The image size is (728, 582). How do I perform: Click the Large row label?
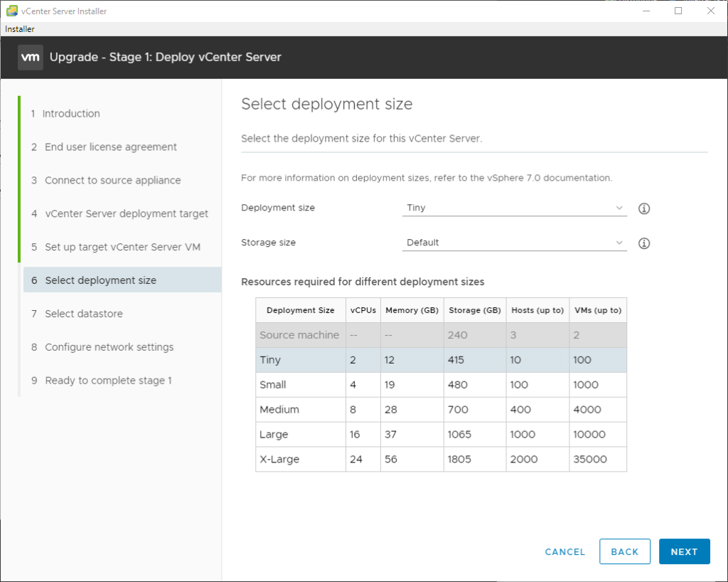pyautogui.click(x=274, y=435)
